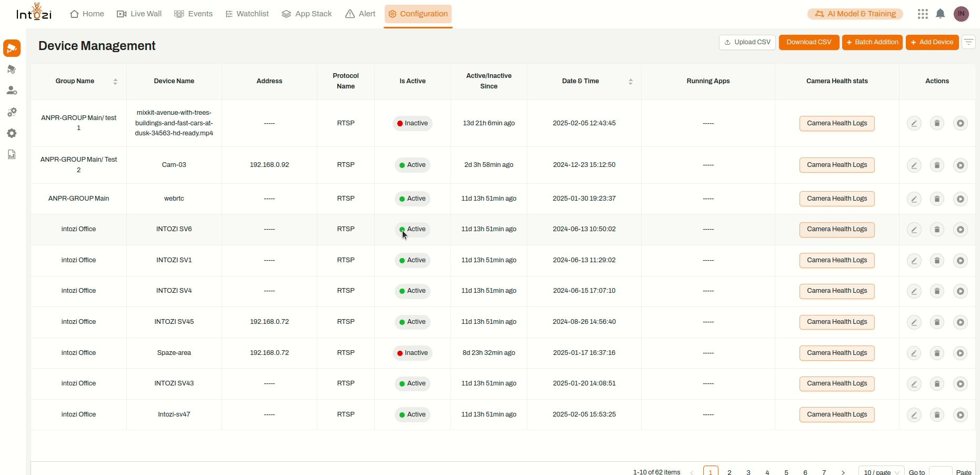Open the apps grid menu
This screenshot has height=475, width=980.
click(922, 14)
